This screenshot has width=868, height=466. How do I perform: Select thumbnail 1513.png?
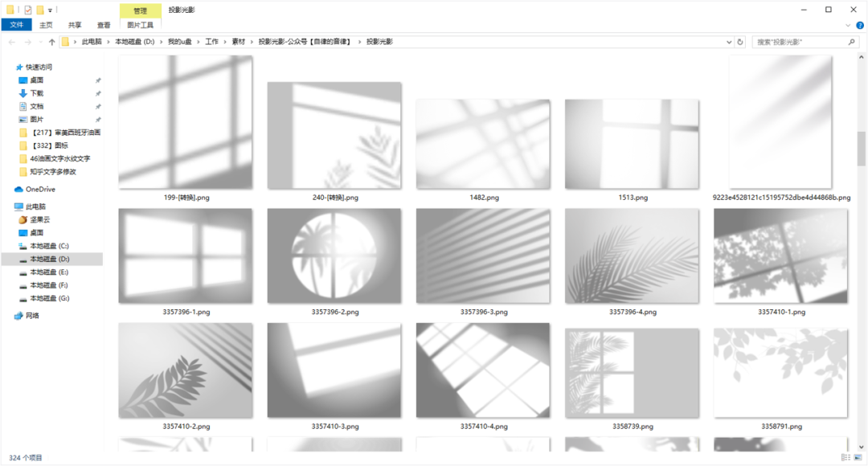coord(633,144)
